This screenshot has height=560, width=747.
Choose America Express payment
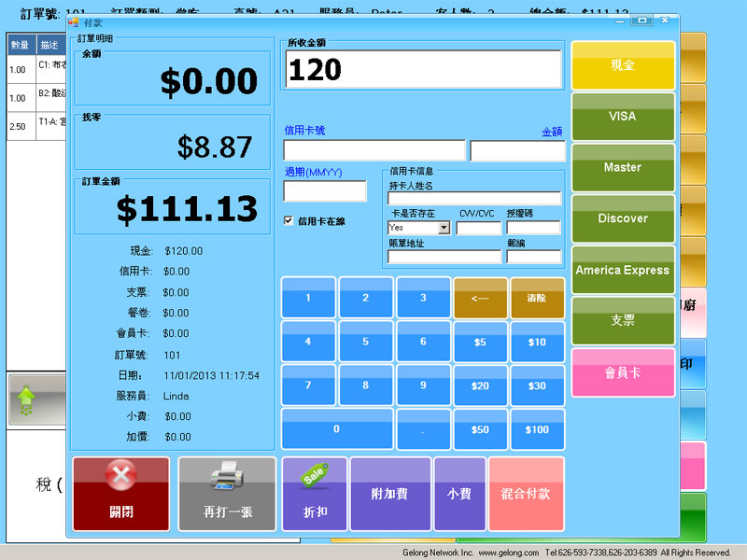click(x=622, y=271)
